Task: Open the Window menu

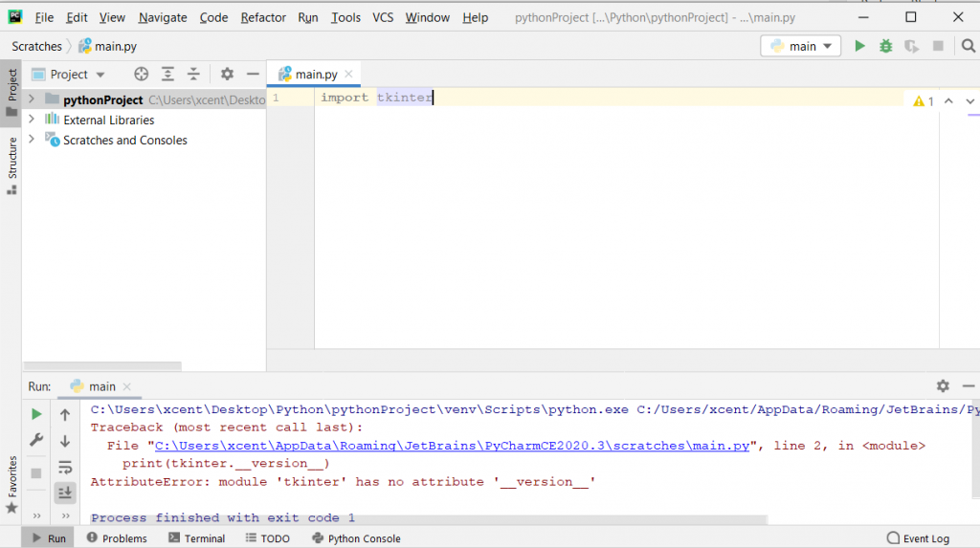Action: (428, 17)
